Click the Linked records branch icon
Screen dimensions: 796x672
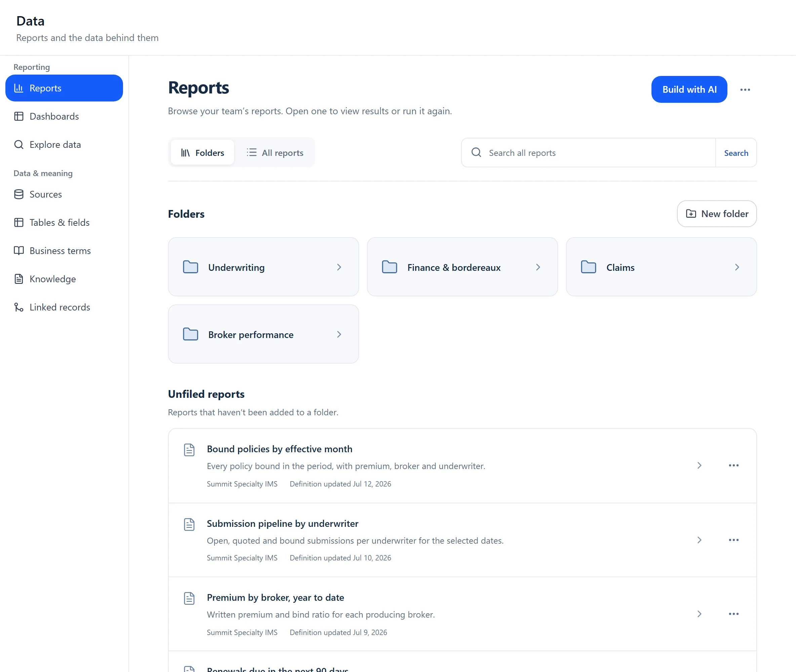19,307
